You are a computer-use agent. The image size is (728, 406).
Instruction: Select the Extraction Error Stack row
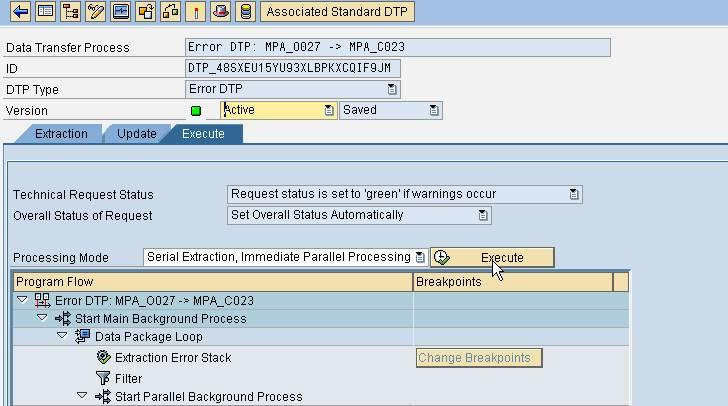pos(214,358)
